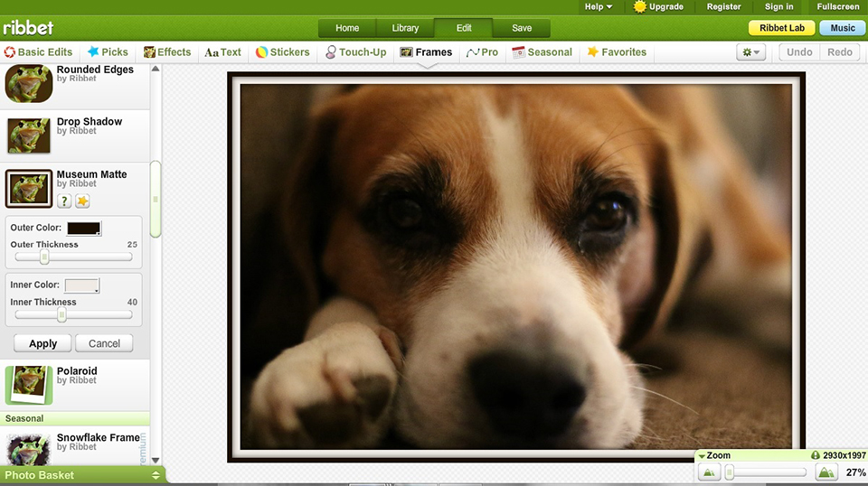Switch to Fullscreen mode
The image size is (868, 486).
[838, 6]
